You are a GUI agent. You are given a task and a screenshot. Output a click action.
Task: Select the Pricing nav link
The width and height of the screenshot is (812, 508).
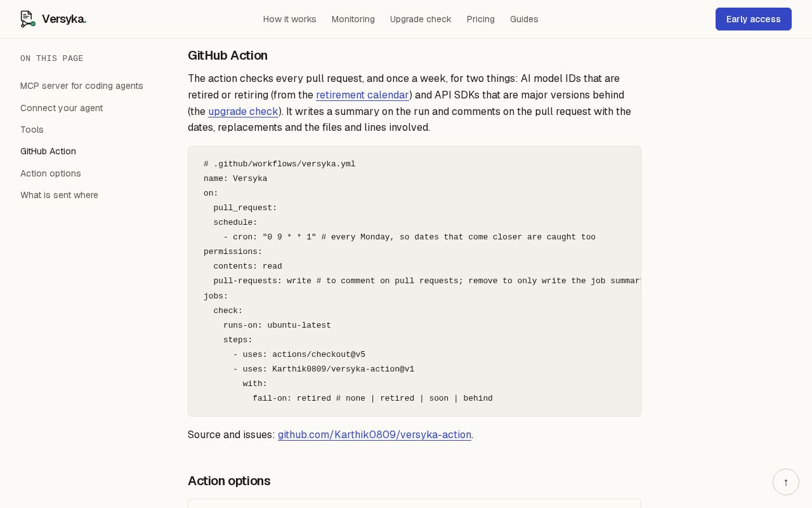[481, 19]
